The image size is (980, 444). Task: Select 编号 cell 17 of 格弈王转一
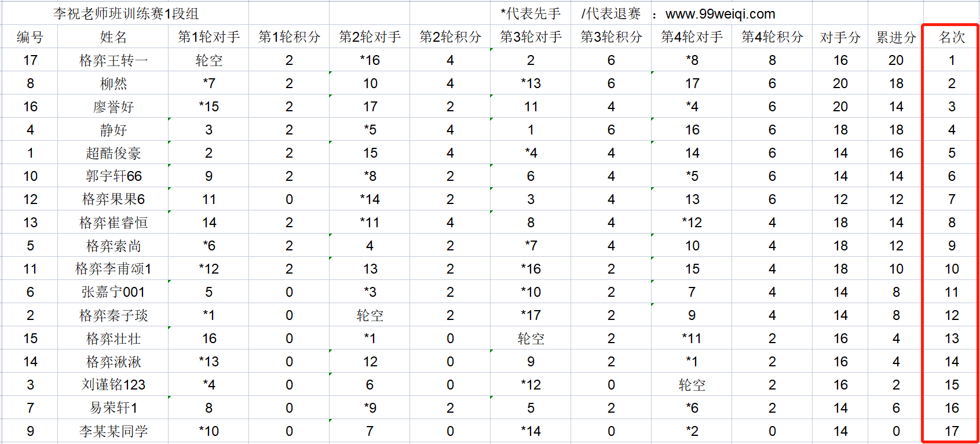point(30,60)
